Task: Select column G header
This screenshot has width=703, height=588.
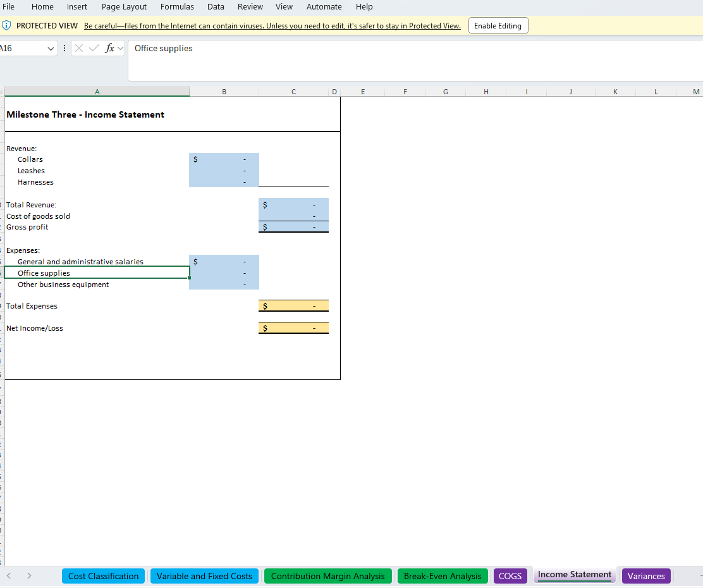Action: [445, 92]
